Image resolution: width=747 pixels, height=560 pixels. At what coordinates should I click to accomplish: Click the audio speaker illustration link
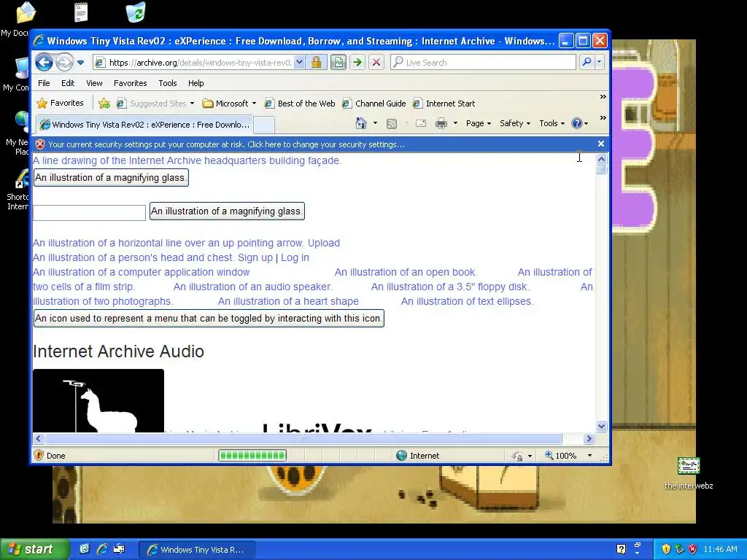point(253,287)
